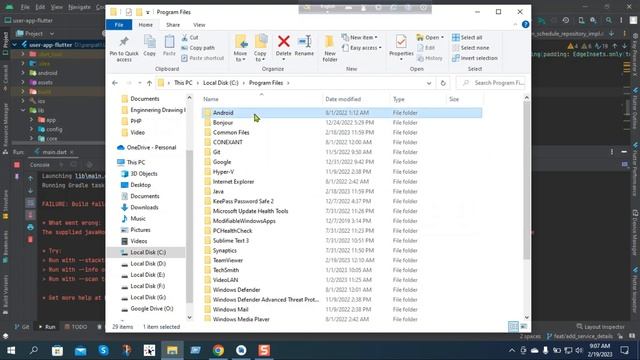
Task: Select Local Disk (D:) in navigation pane
Action: (x=148, y=264)
